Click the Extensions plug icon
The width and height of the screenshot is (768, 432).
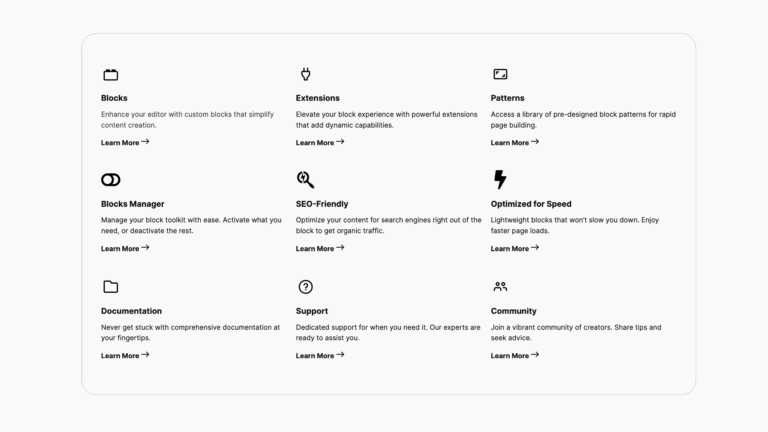pyautogui.click(x=306, y=74)
